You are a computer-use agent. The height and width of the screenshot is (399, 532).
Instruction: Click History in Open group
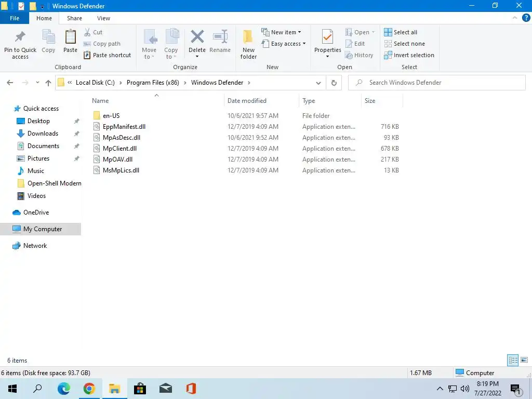(x=359, y=55)
